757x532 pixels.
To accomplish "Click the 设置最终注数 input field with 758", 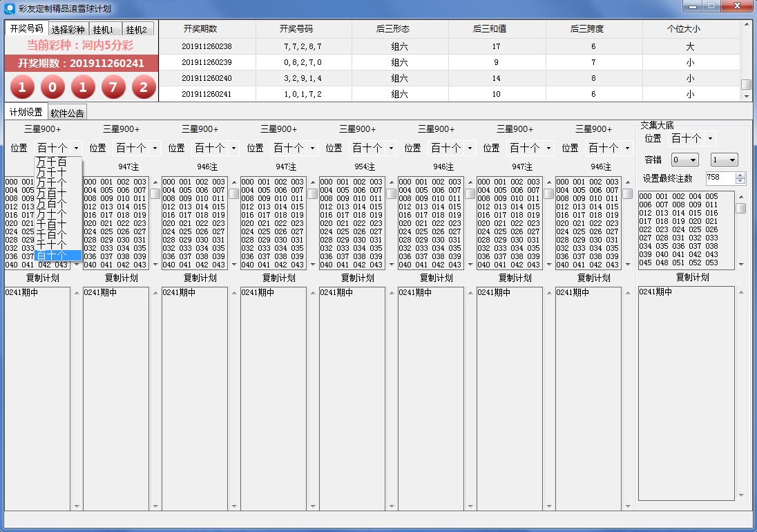I will [x=720, y=178].
